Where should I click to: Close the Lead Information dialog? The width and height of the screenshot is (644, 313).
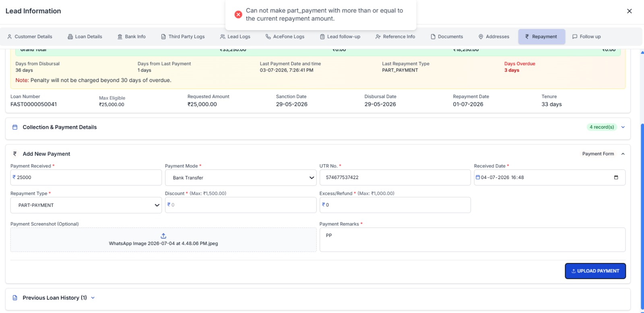(630, 11)
